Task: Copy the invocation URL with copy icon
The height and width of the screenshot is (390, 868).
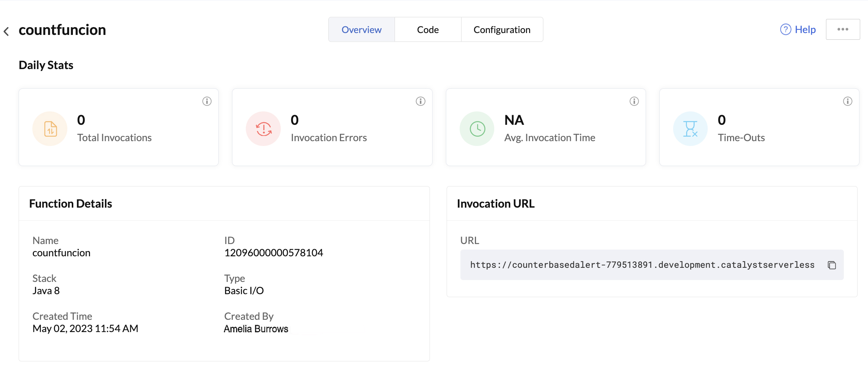Action: pos(832,265)
